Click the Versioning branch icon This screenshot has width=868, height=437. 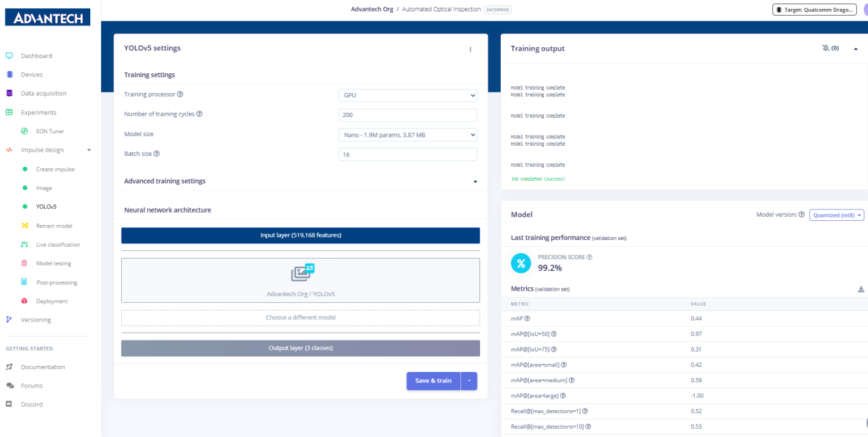click(9, 319)
